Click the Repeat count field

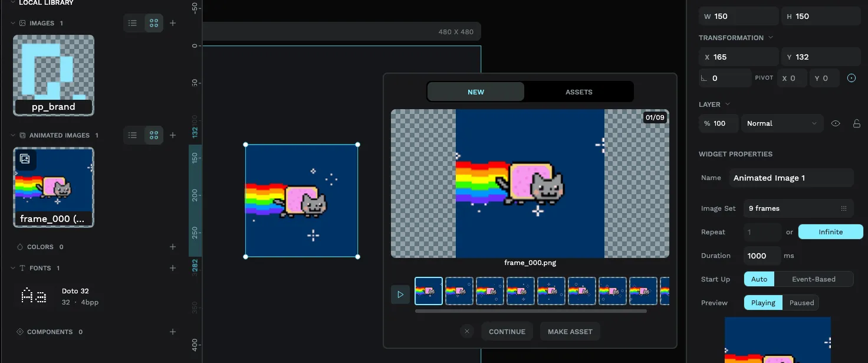pyautogui.click(x=762, y=232)
